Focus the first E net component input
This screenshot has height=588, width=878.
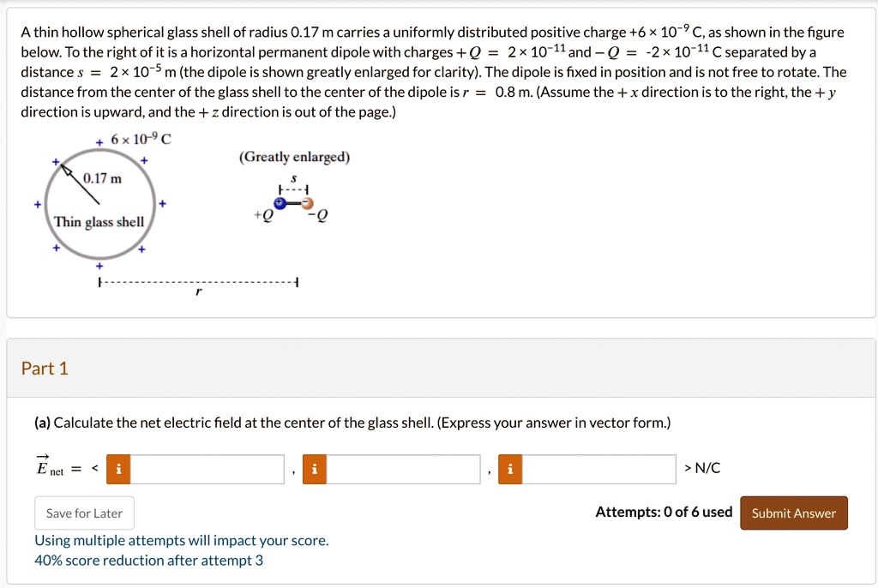tap(207, 469)
